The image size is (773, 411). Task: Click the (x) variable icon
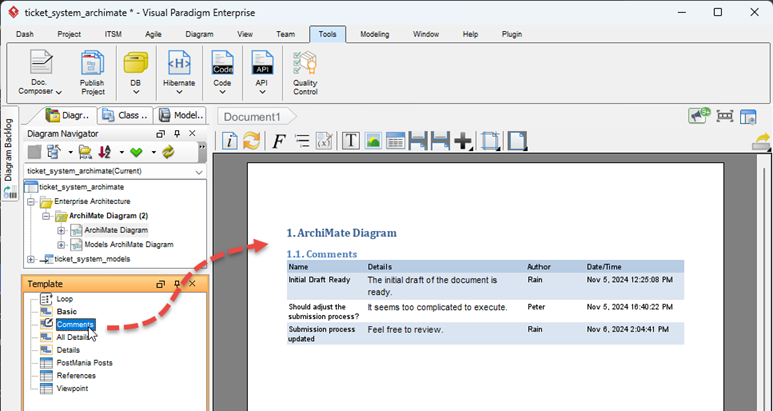tap(324, 141)
